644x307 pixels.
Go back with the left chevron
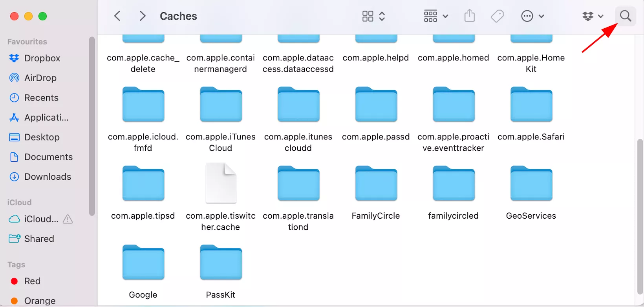tap(117, 16)
